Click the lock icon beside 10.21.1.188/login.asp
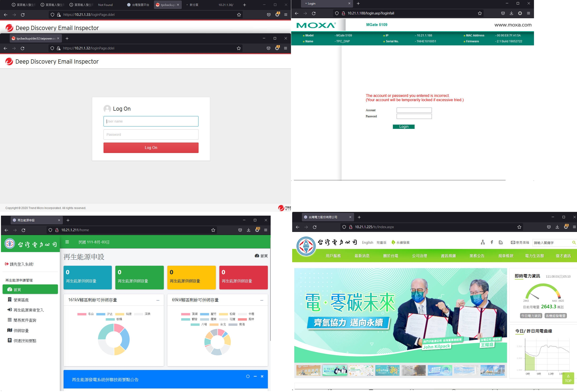 (343, 13)
